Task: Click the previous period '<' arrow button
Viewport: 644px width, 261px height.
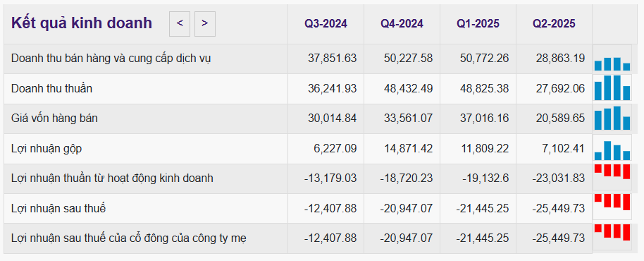Action: (180, 24)
